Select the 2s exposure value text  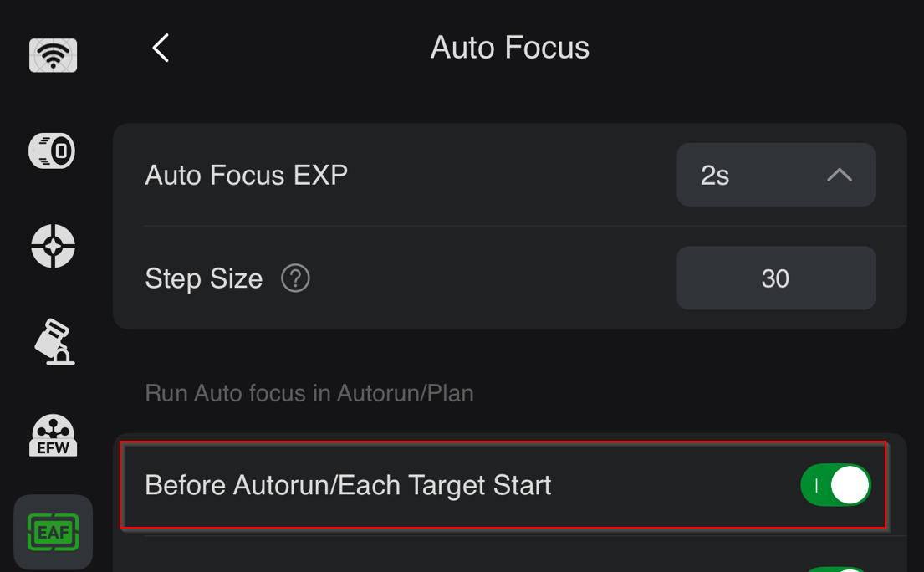pos(715,176)
